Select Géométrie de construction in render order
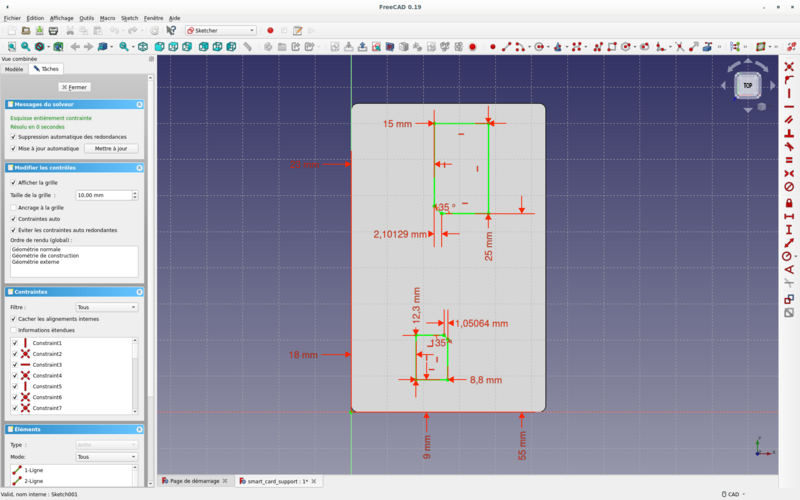Viewport: 800px width, 500px height. pyautogui.click(x=45, y=256)
